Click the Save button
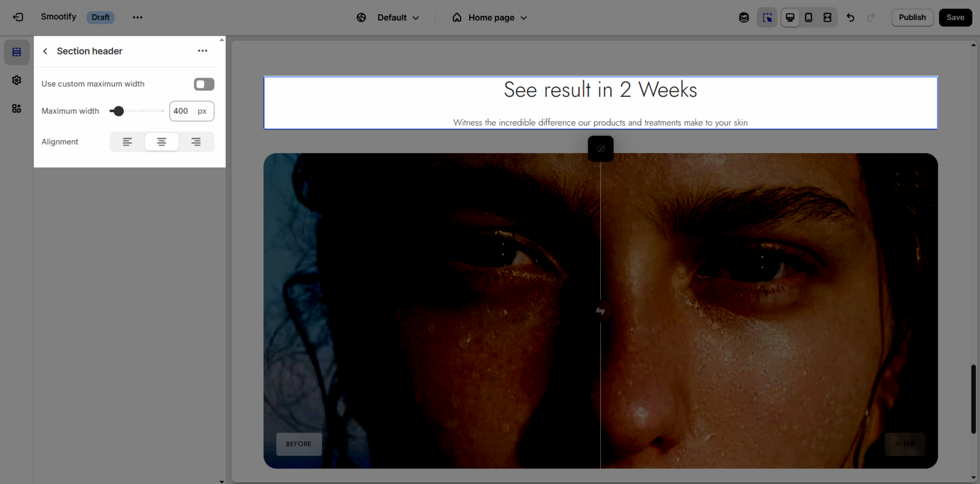This screenshot has height=484, width=980. click(x=955, y=17)
